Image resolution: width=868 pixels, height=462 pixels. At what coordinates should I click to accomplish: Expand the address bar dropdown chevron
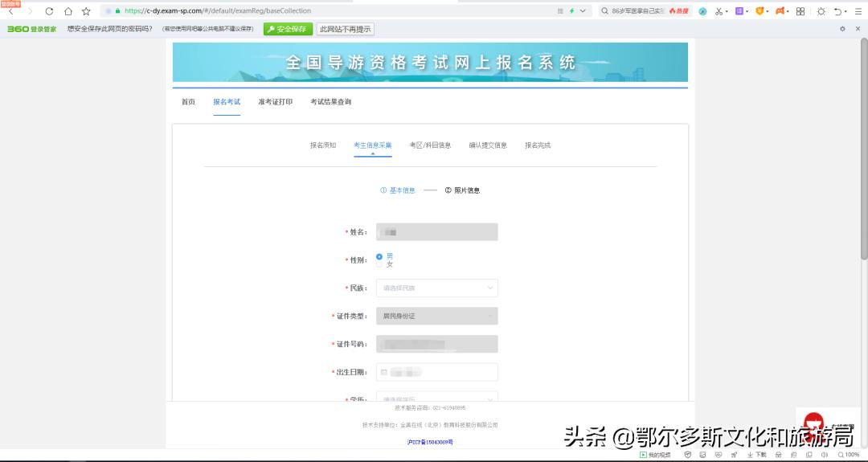[x=583, y=10]
